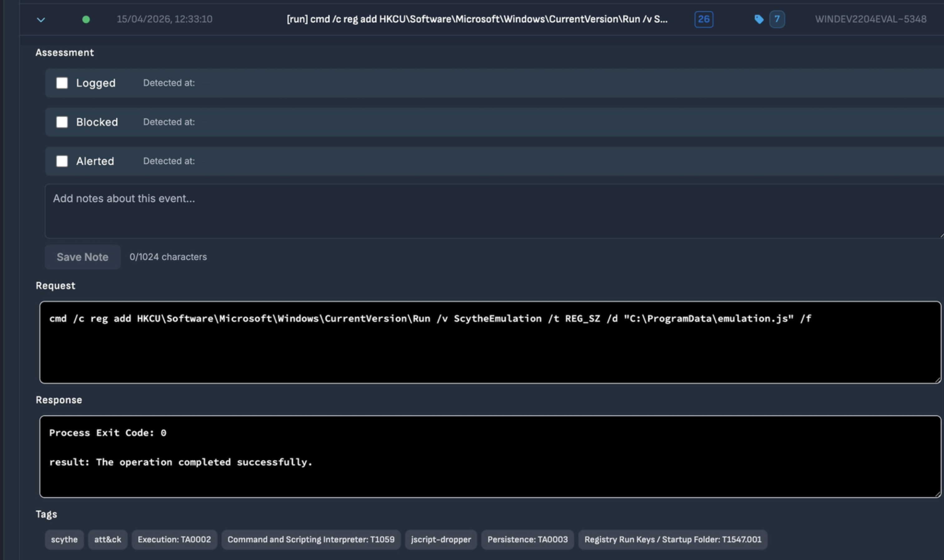Click Registry Run Keys T1547.001 tag
Image resolution: width=944 pixels, height=560 pixels.
pyautogui.click(x=672, y=539)
